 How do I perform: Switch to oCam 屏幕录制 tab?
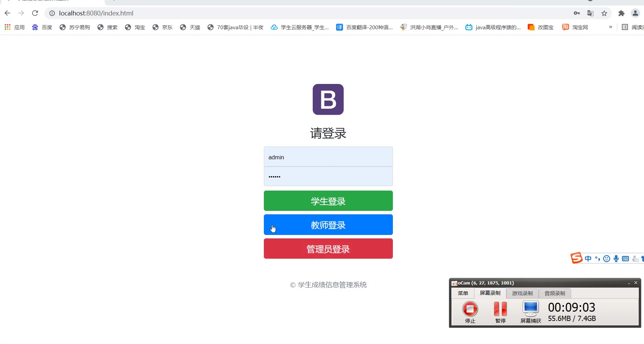click(x=490, y=293)
